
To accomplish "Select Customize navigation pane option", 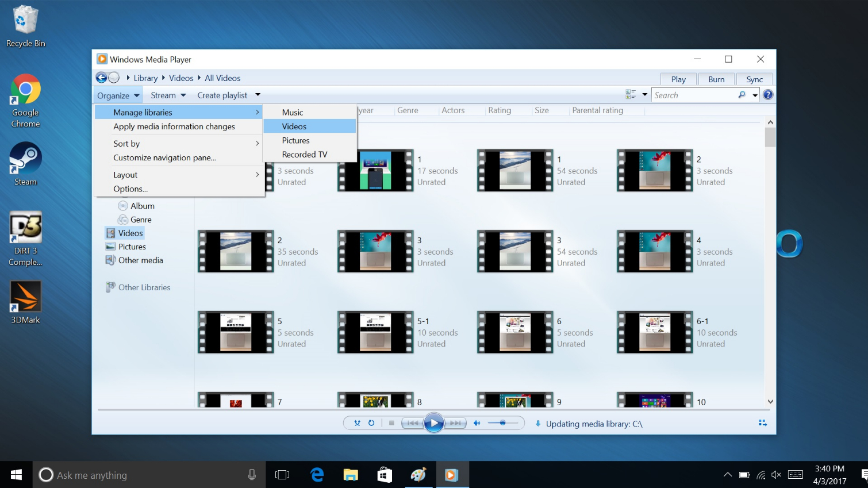I will 179,157.
